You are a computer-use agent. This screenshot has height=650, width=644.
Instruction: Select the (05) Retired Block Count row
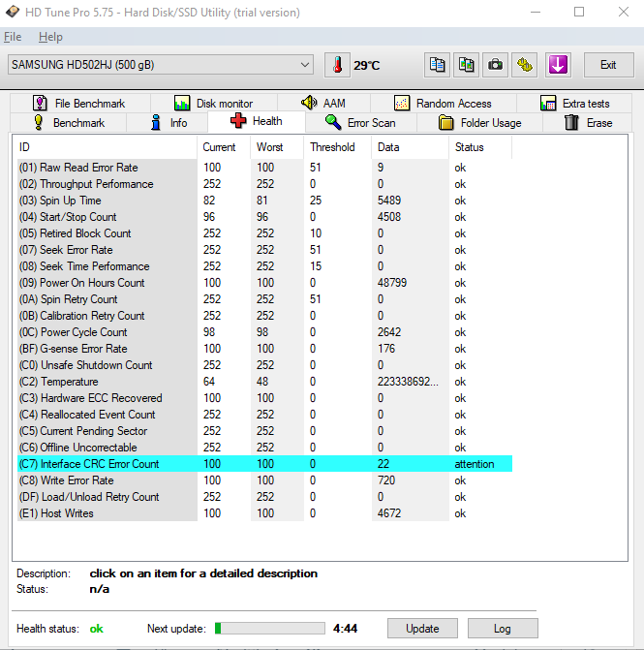[264, 233]
